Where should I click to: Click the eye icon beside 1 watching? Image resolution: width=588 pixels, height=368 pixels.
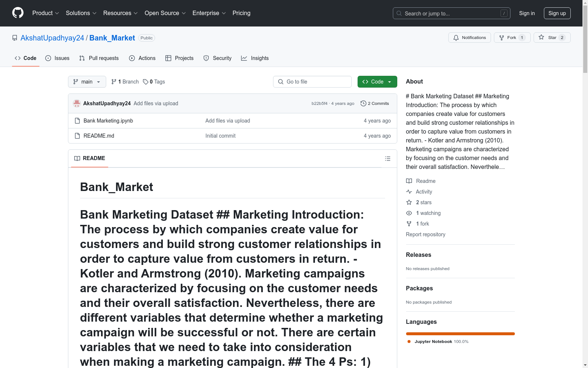[409, 213]
